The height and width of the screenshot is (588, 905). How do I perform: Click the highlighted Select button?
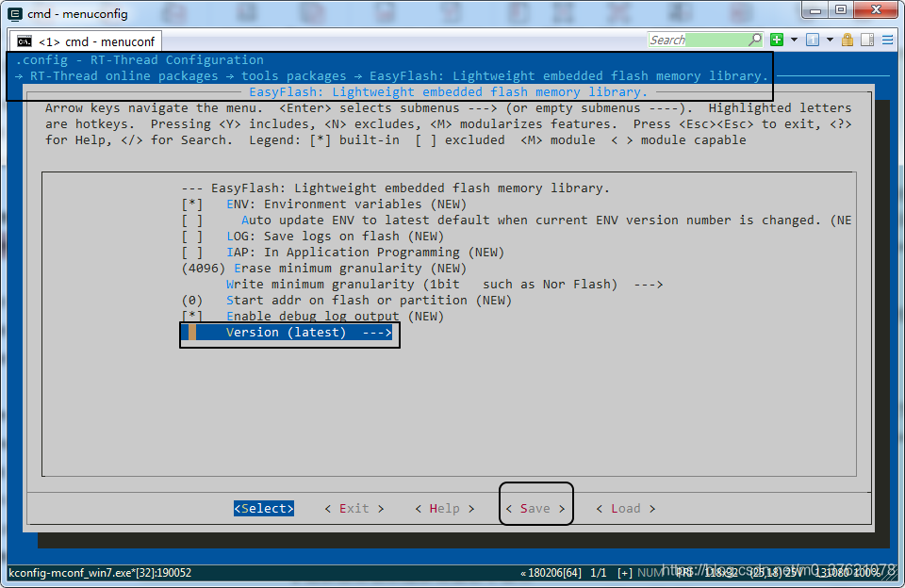(263, 508)
